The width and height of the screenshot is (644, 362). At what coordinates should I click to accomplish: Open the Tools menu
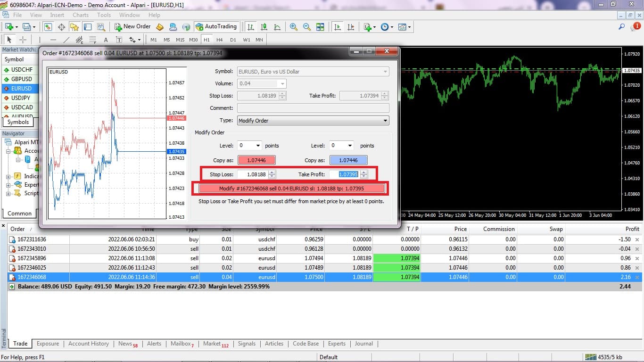pos(104,15)
